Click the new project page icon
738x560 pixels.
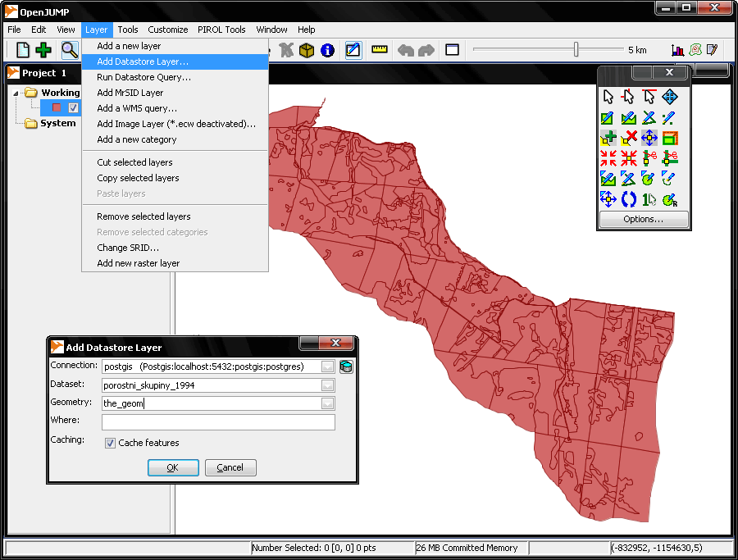[x=23, y=50]
